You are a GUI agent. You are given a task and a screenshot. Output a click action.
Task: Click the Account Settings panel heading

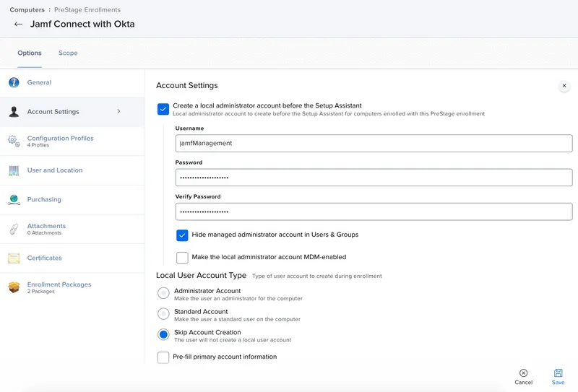(187, 85)
